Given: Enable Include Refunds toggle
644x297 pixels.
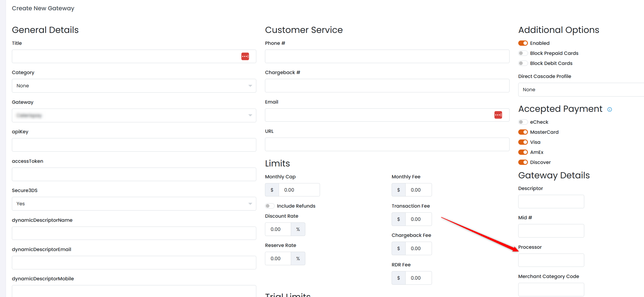Looking at the screenshot, I should click(x=270, y=206).
